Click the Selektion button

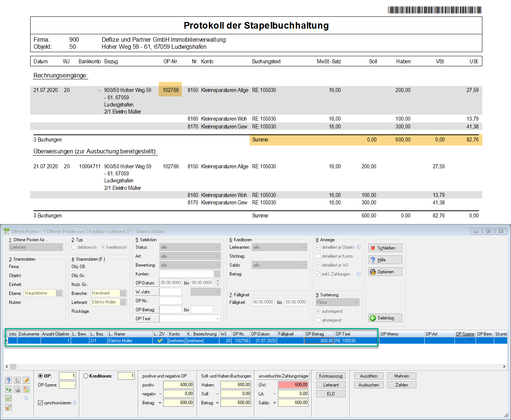click(x=385, y=318)
